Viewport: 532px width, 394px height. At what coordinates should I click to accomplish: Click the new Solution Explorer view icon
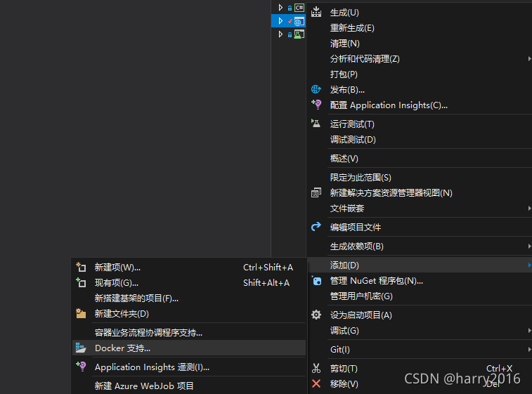(316, 192)
